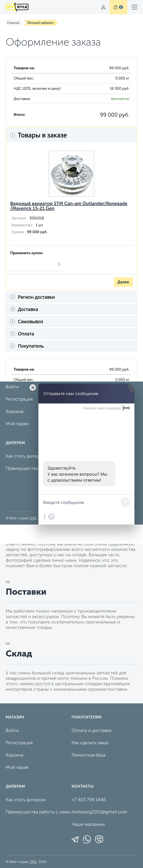Open the hamburger menu
This screenshot has height=868, width=143.
coord(135,7)
